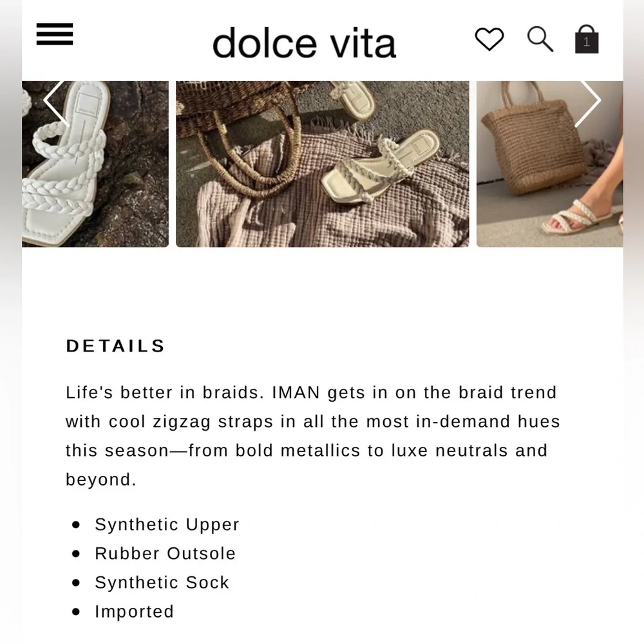Image resolution: width=644 pixels, height=644 pixels.
Task: Expand the previous carousel image with left arrow
Action: click(x=57, y=100)
